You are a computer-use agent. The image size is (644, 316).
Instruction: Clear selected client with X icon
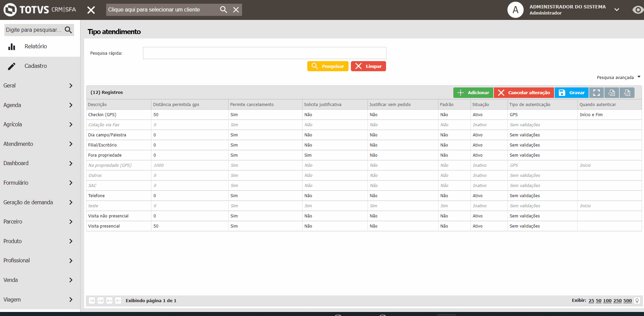click(x=236, y=10)
